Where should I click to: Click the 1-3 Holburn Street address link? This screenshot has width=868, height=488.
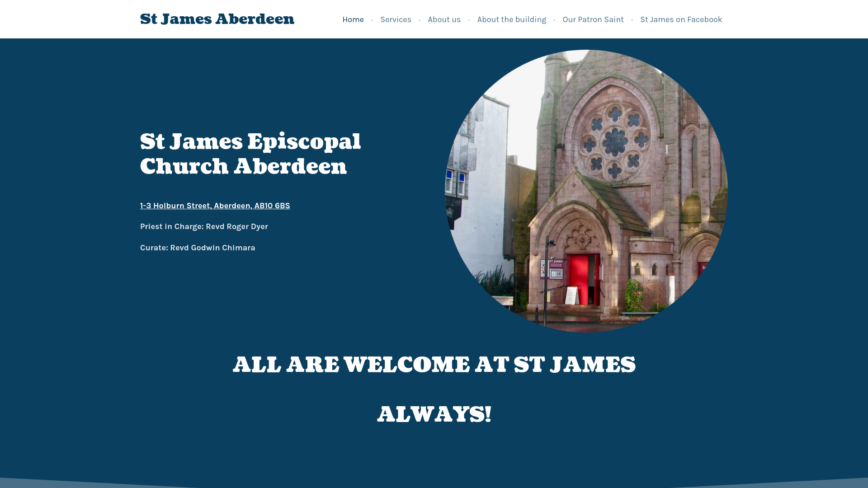(215, 206)
